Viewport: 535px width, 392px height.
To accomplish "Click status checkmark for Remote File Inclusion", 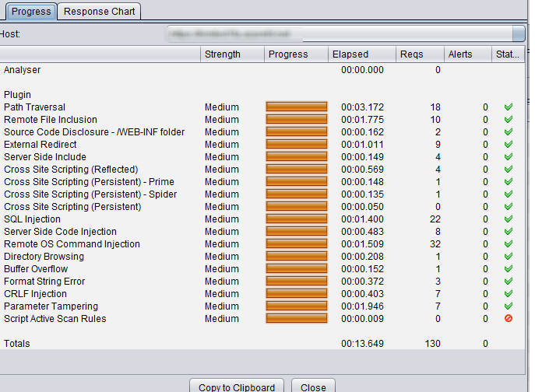I will pyautogui.click(x=509, y=120).
